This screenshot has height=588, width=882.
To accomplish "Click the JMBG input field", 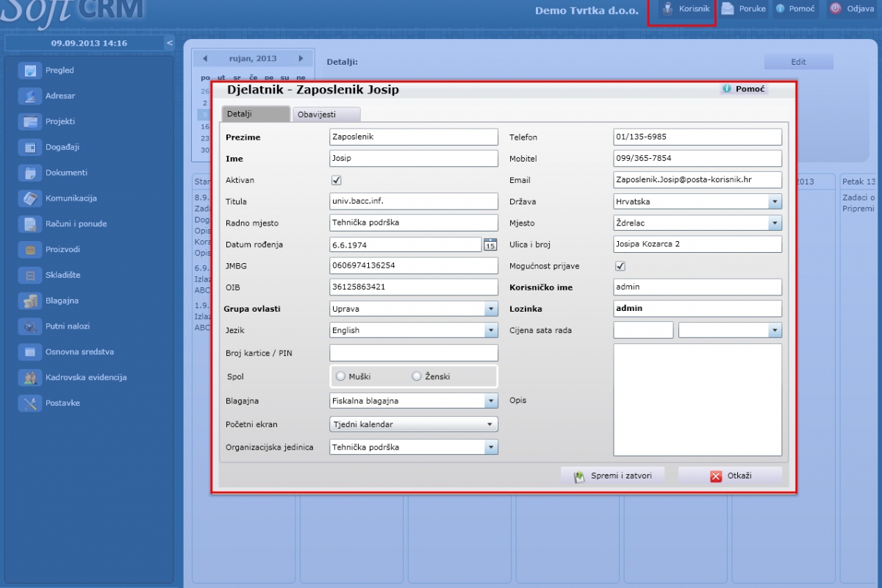I will [x=414, y=265].
